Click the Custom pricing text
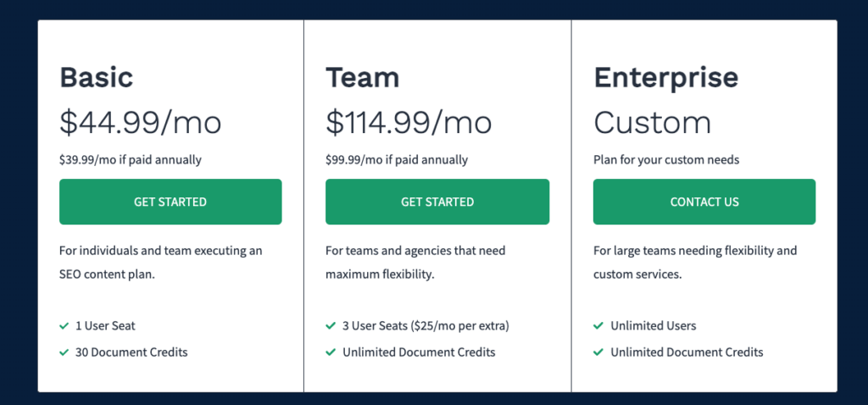868x405 pixels. tap(652, 122)
